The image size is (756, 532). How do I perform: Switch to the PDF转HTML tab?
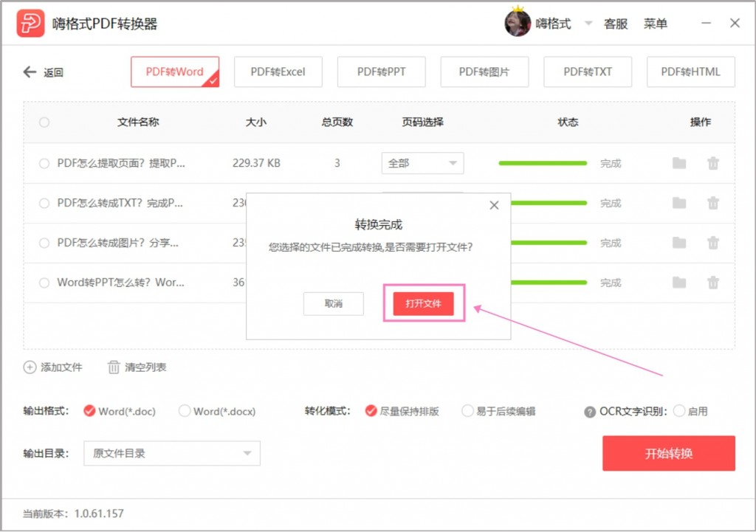pyautogui.click(x=691, y=72)
